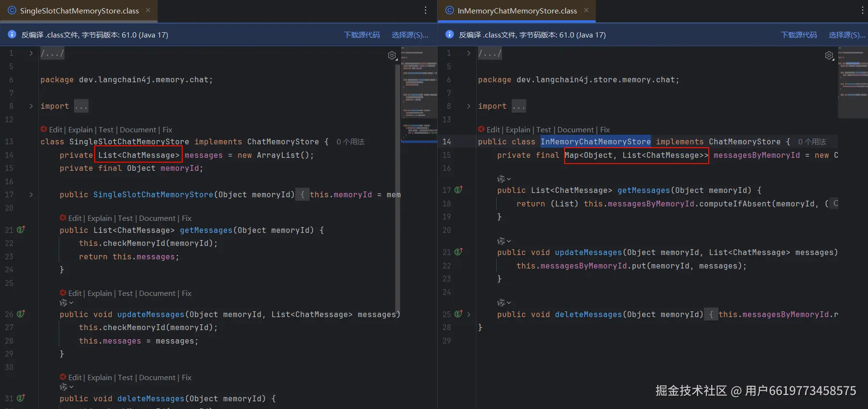Expand folded imports in right editor
Image resolution: width=868 pixels, height=409 pixels.
point(469,106)
